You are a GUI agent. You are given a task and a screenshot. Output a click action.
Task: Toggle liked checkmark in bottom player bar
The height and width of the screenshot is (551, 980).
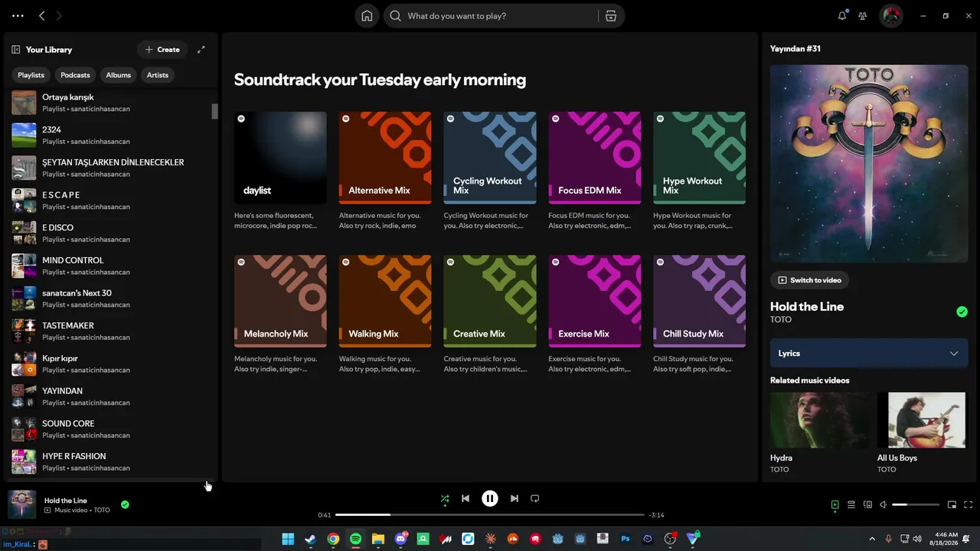pyautogui.click(x=125, y=505)
